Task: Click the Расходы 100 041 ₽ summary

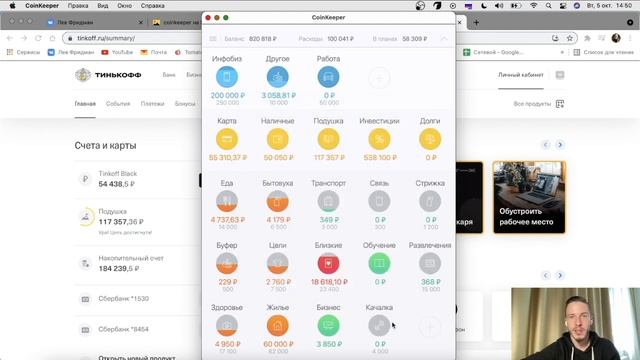Action: coord(326,39)
